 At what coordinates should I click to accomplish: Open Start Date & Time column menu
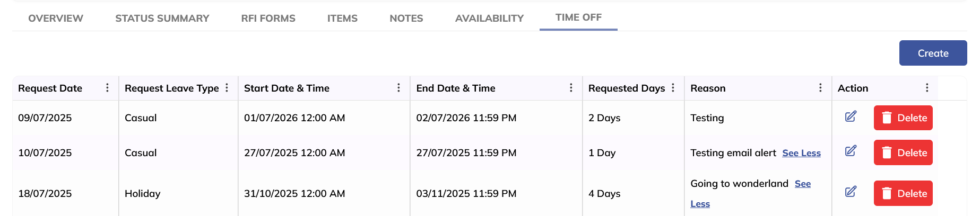(x=398, y=88)
